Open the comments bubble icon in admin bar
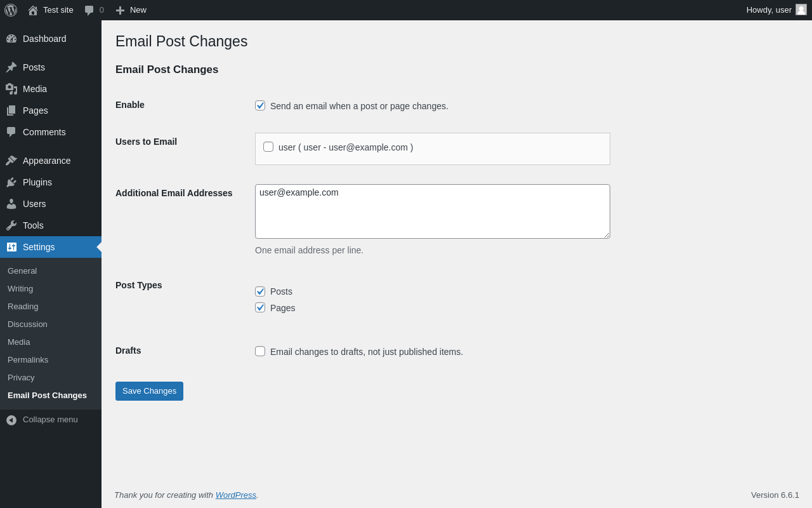The height and width of the screenshot is (508, 812). (x=89, y=10)
